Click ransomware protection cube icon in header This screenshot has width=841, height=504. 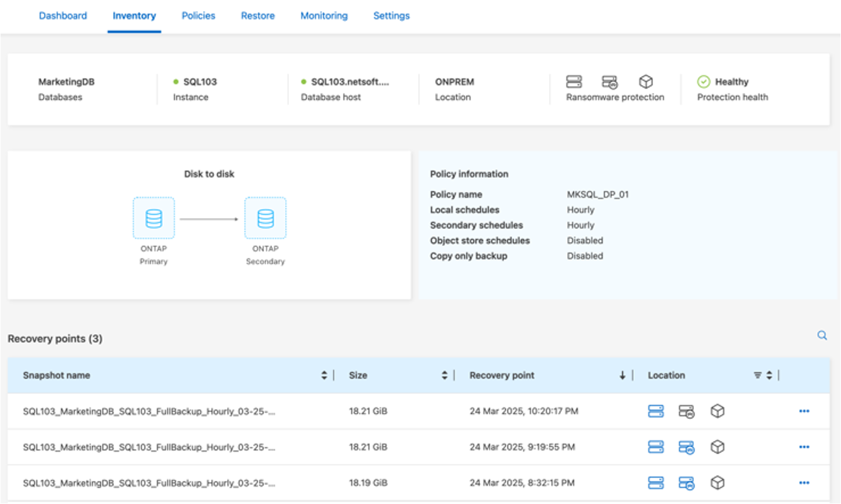(646, 82)
